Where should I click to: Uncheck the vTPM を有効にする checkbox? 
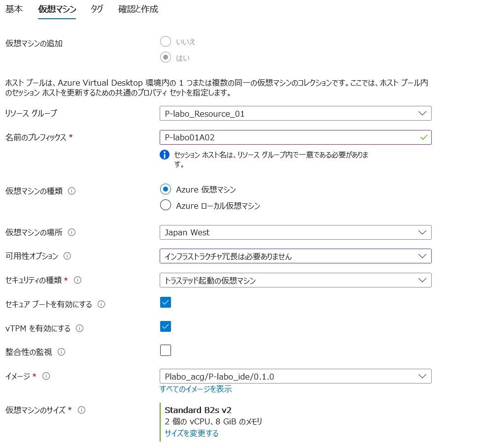pos(166,326)
